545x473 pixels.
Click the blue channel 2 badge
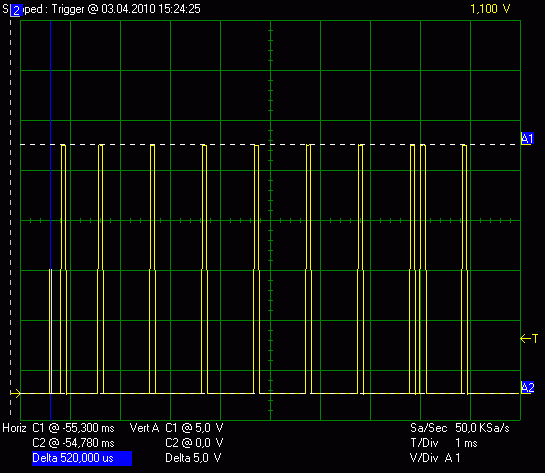coord(16,10)
